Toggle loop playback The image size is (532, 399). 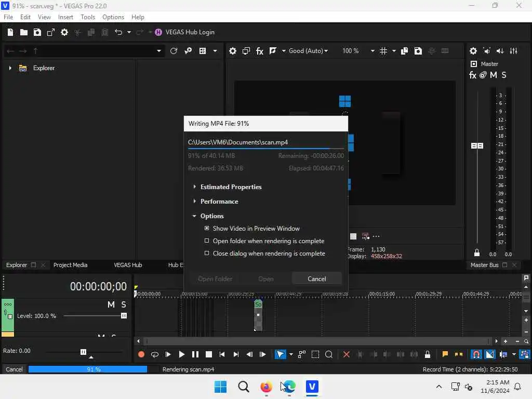155,354
